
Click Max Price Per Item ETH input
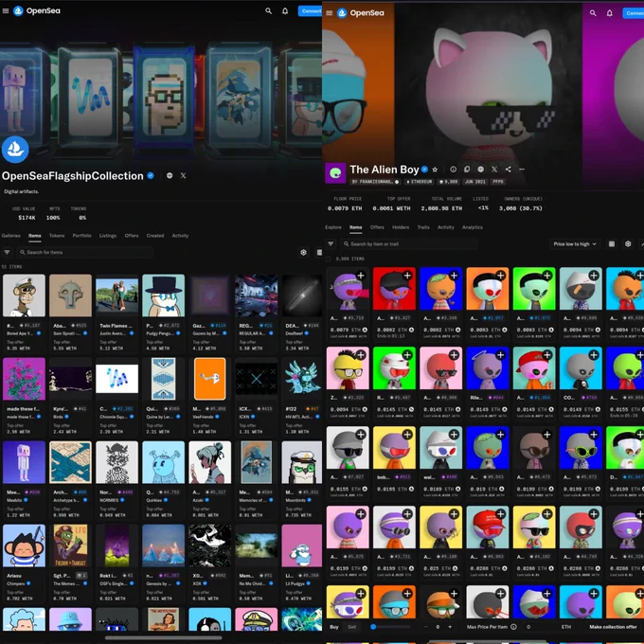click(x=546, y=627)
